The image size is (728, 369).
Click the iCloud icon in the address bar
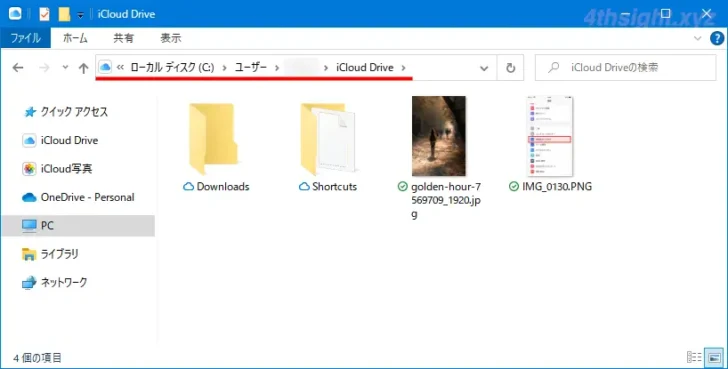(x=105, y=67)
